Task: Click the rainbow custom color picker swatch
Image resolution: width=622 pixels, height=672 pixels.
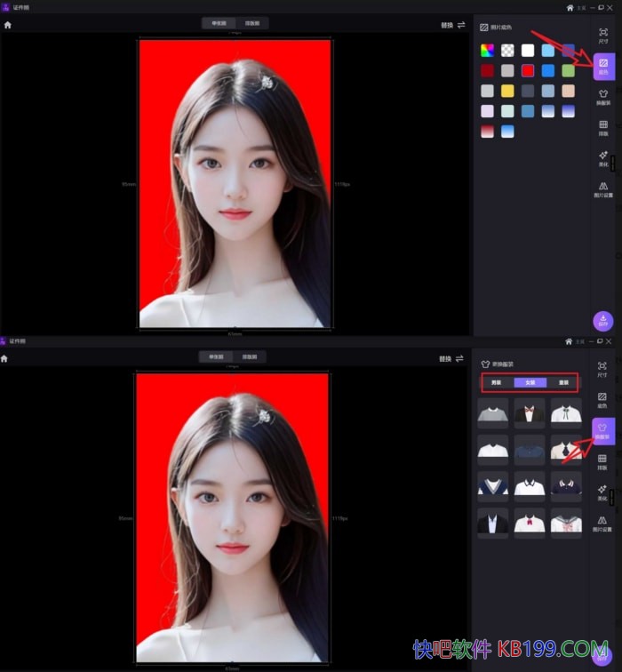Action: point(487,51)
